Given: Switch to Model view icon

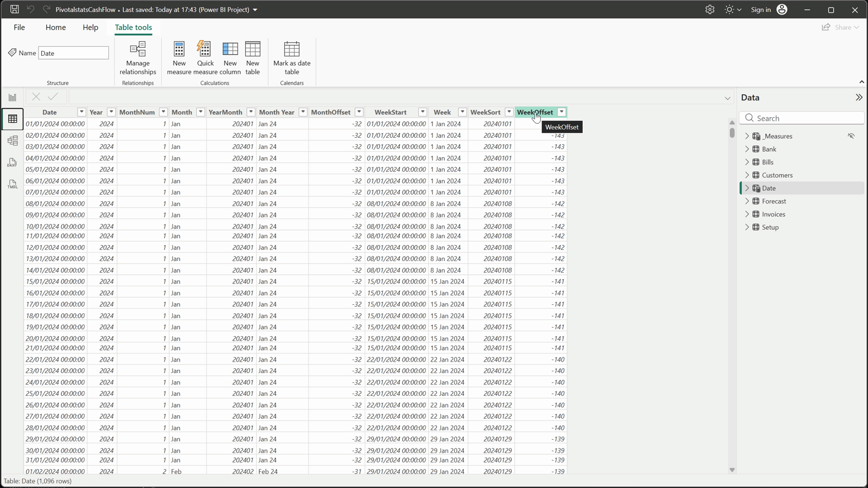Looking at the screenshot, I should (12, 141).
